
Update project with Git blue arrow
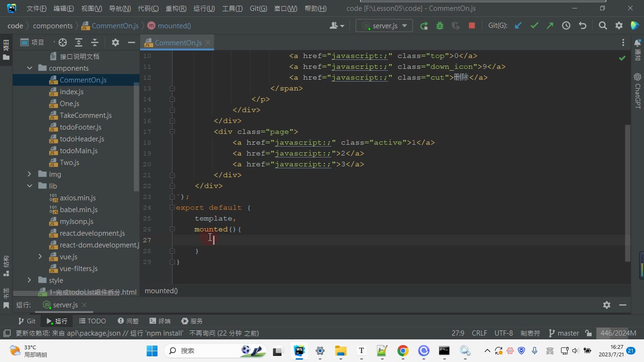(x=518, y=26)
